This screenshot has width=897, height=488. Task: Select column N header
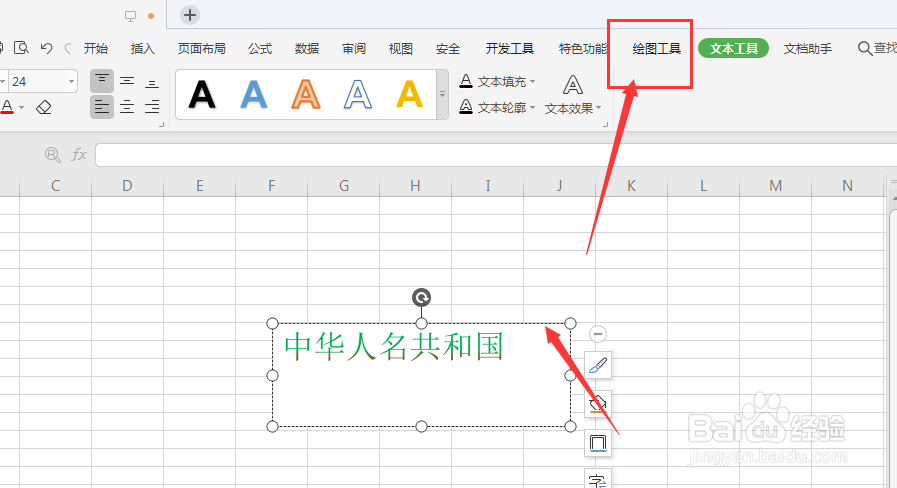(x=847, y=186)
